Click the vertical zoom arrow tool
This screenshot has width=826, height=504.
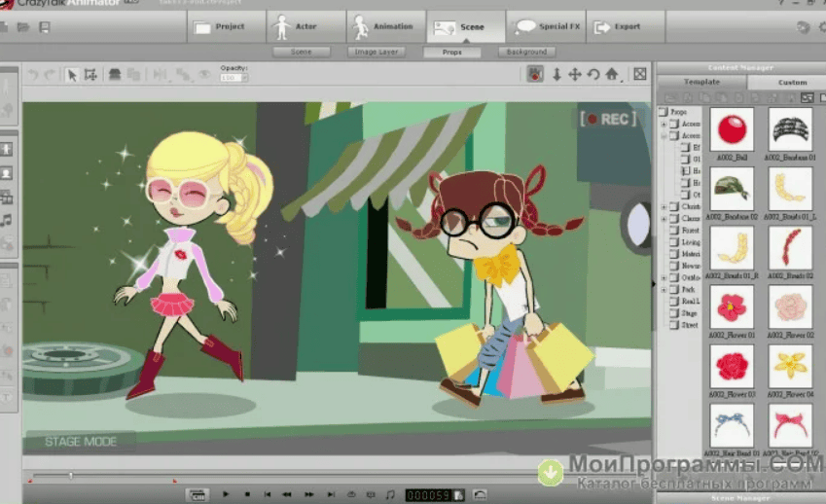click(557, 74)
